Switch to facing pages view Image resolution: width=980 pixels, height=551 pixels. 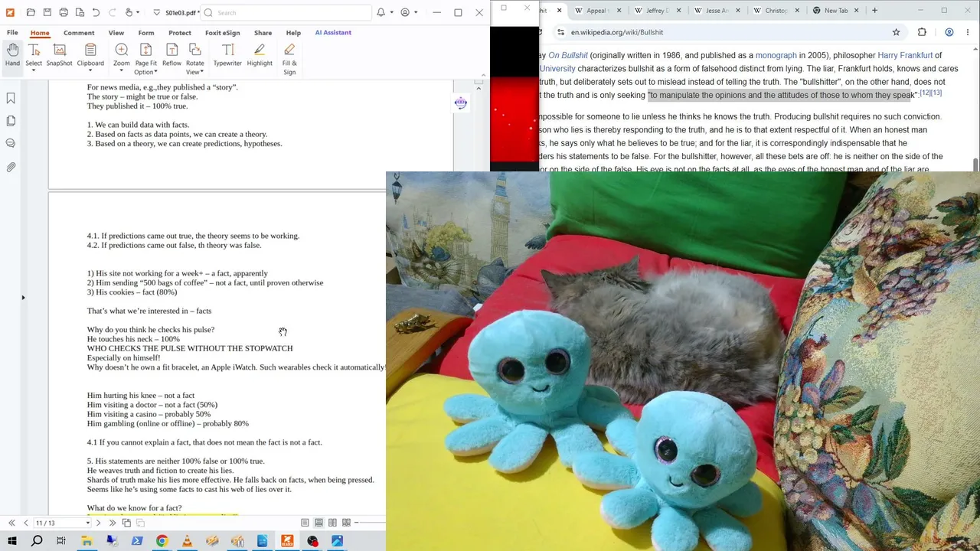(333, 523)
